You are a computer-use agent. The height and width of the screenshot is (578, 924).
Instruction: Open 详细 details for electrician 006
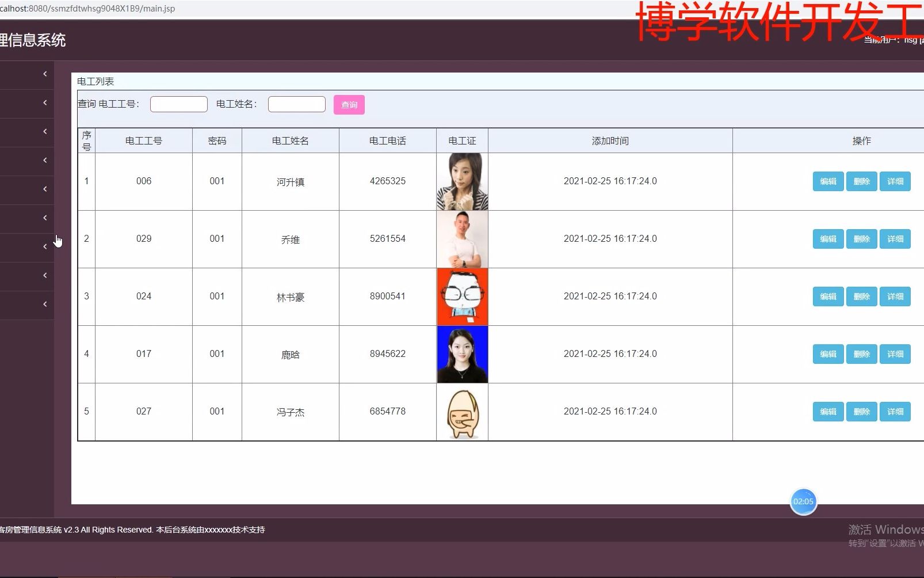[895, 181]
